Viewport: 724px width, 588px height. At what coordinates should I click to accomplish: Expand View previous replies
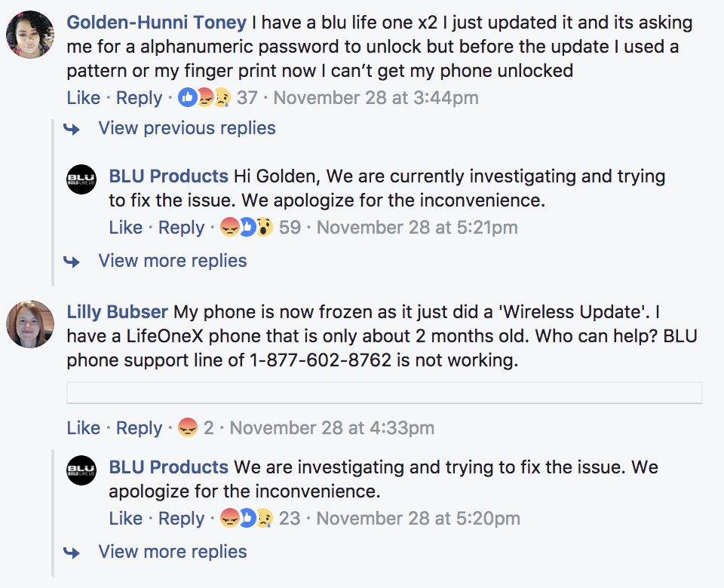click(186, 128)
